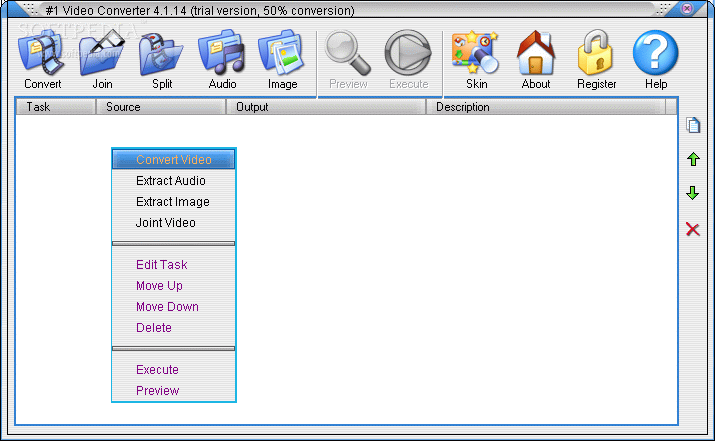The width and height of the screenshot is (715, 441).
Task: Move task down with green arrow
Action: click(693, 193)
